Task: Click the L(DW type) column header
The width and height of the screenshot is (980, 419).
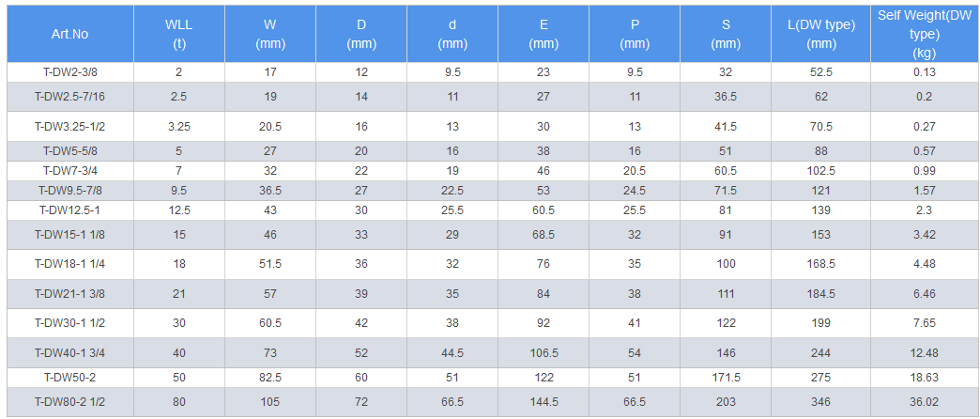Action: (821, 34)
